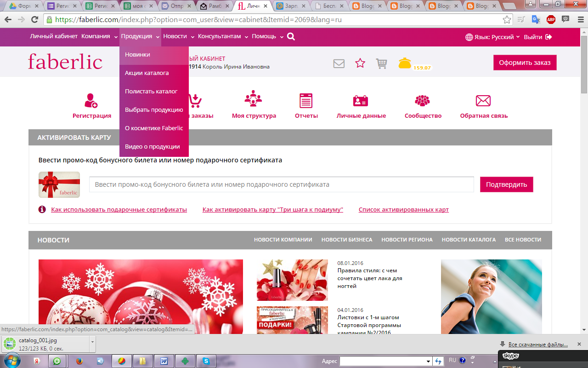Choose Полистать каталог in the dropdown menu
Image resolution: width=588 pixels, height=368 pixels.
[151, 91]
